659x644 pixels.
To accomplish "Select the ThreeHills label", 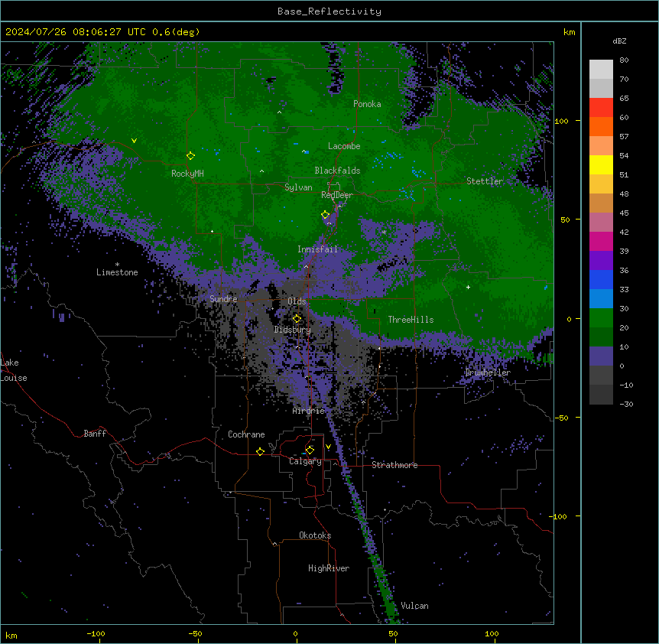I will [411, 320].
